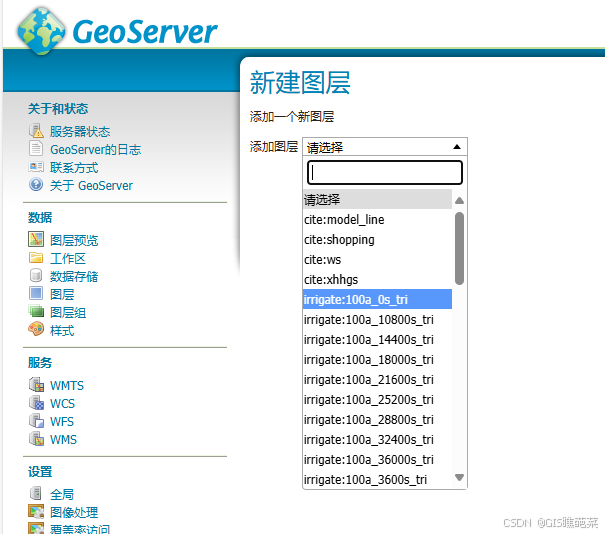Image resolution: width=605 pixels, height=534 pixels.
Task: Open the 联系方式 link
Action: point(74,168)
